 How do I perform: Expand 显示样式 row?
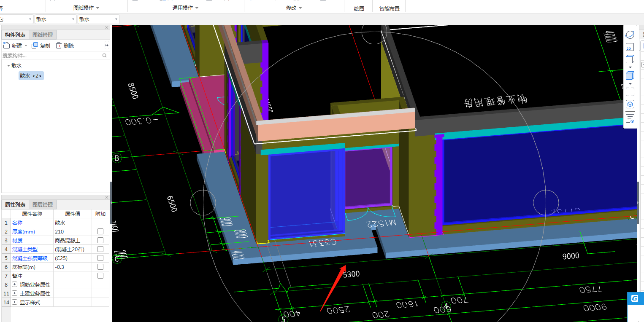[x=15, y=302]
